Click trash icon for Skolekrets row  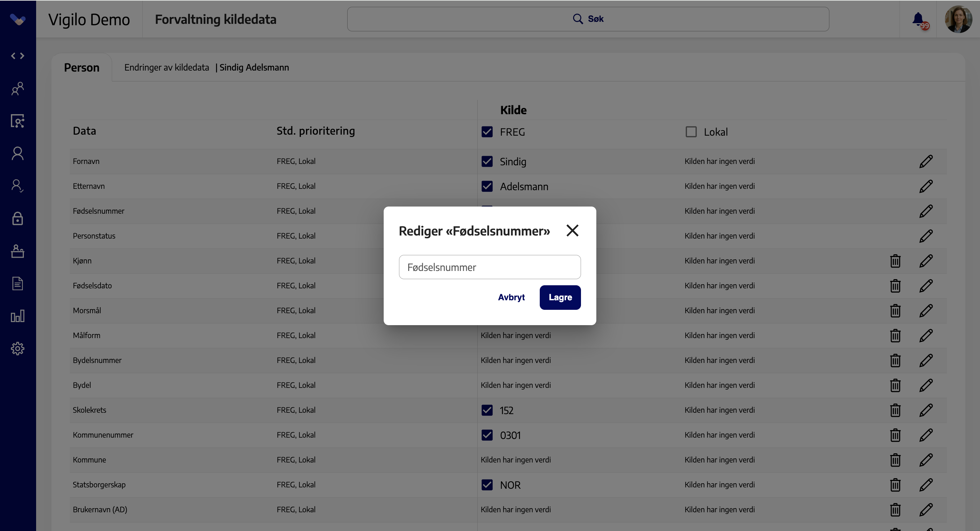click(895, 410)
